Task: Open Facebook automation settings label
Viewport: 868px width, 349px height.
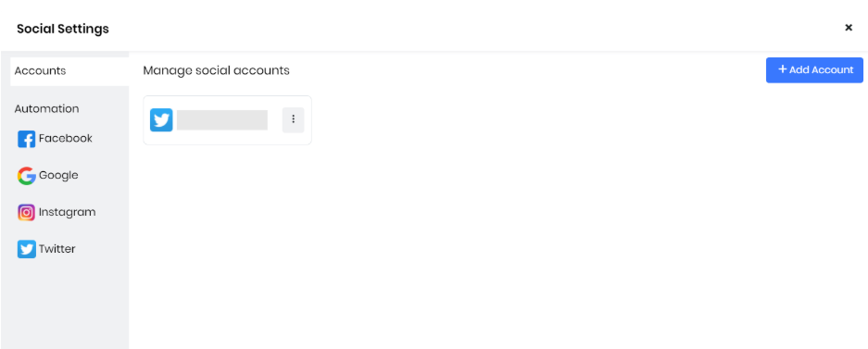Action: click(66, 138)
